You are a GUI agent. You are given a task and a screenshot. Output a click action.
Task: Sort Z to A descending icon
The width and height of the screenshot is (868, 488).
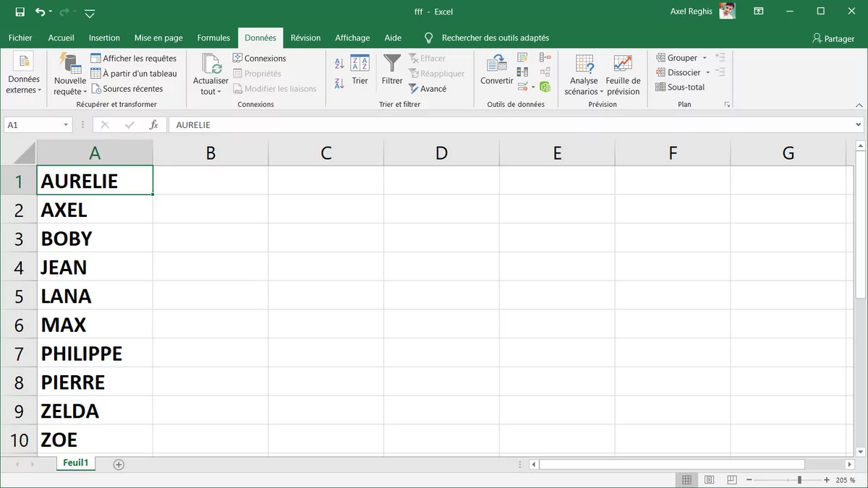(339, 83)
